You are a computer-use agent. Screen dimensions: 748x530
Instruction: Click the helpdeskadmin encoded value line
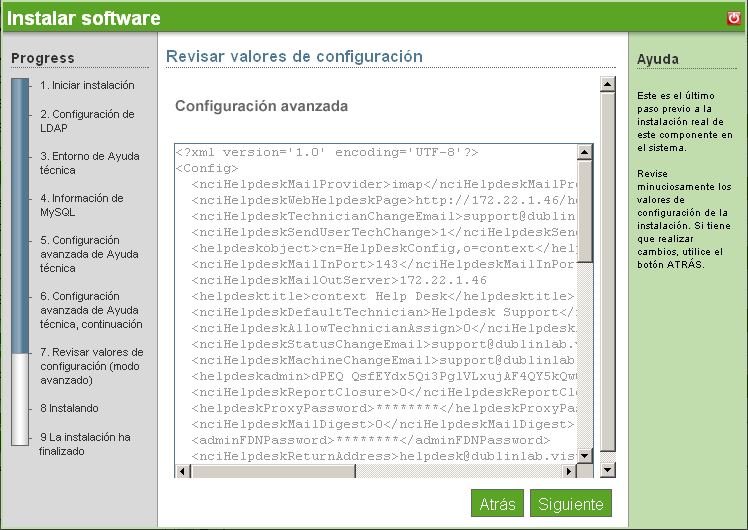click(x=384, y=376)
